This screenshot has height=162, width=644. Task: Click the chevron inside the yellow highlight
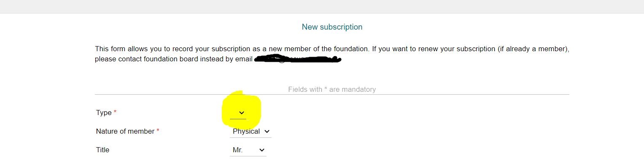(x=242, y=113)
